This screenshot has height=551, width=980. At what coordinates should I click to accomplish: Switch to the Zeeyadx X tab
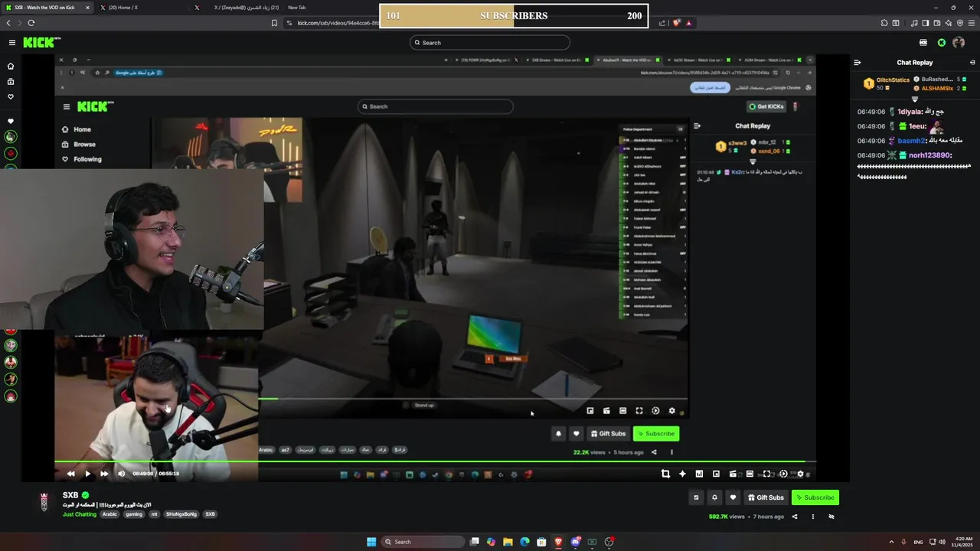tap(237, 8)
